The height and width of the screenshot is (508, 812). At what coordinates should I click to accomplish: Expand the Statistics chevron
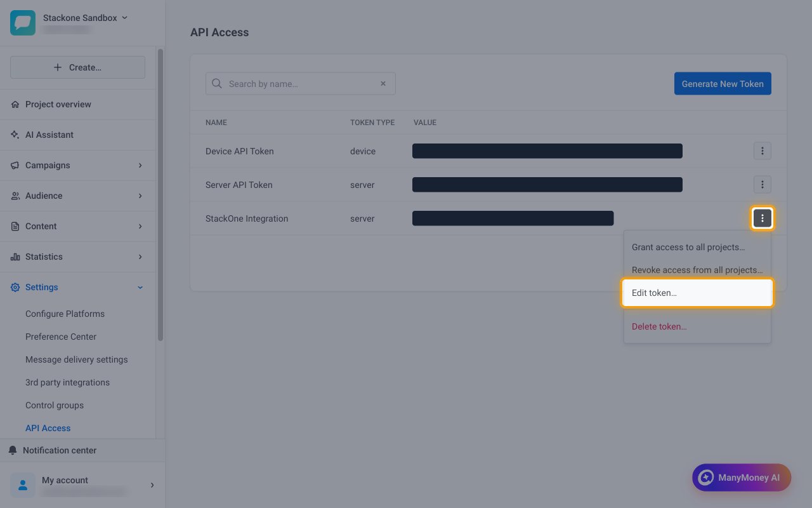pyautogui.click(x=140, y=257)
